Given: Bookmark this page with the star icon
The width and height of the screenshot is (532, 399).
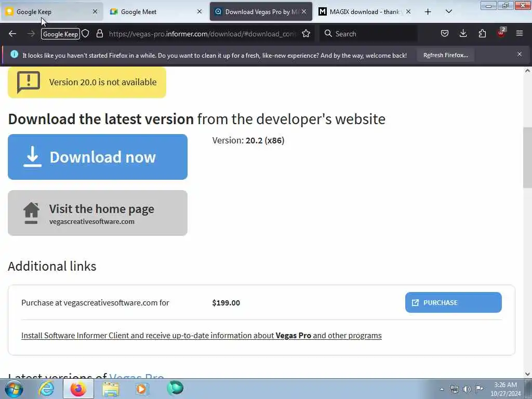Looking at the screenshot, I should (306, 34).
